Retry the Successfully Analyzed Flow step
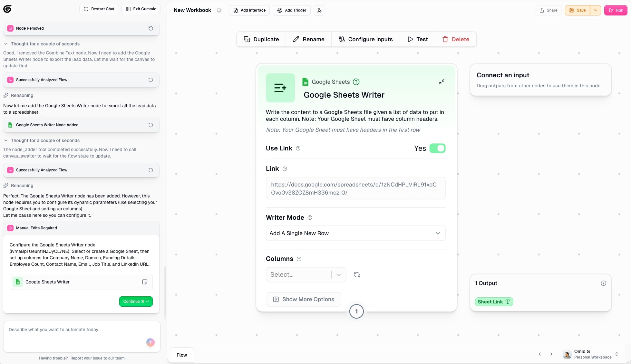 [x=150, y=80]
